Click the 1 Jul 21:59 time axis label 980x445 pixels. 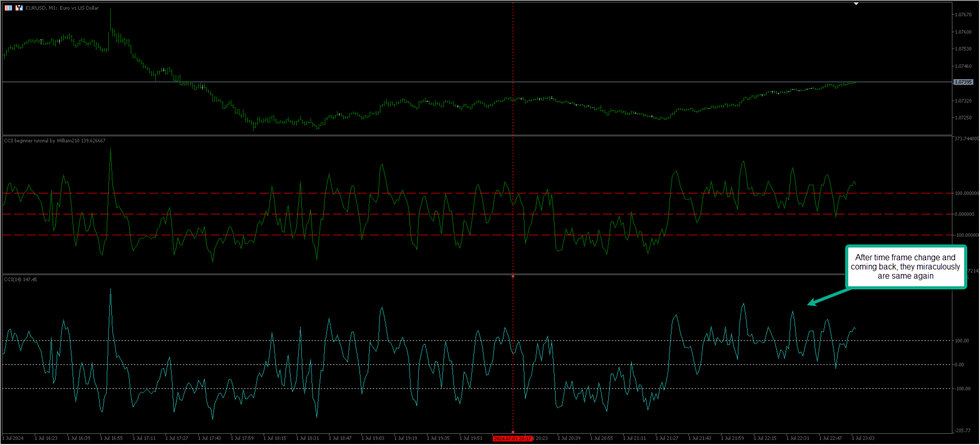(732, 438)
